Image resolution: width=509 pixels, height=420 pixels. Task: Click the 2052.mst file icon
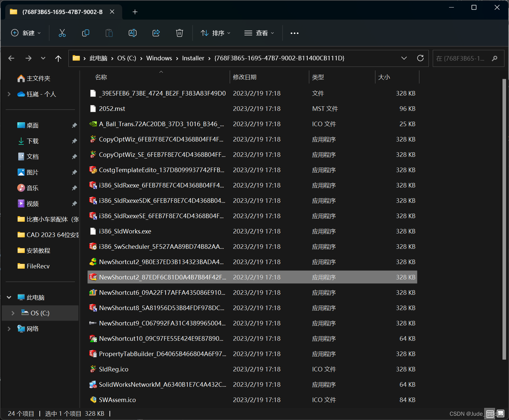[x=93, y=109]
